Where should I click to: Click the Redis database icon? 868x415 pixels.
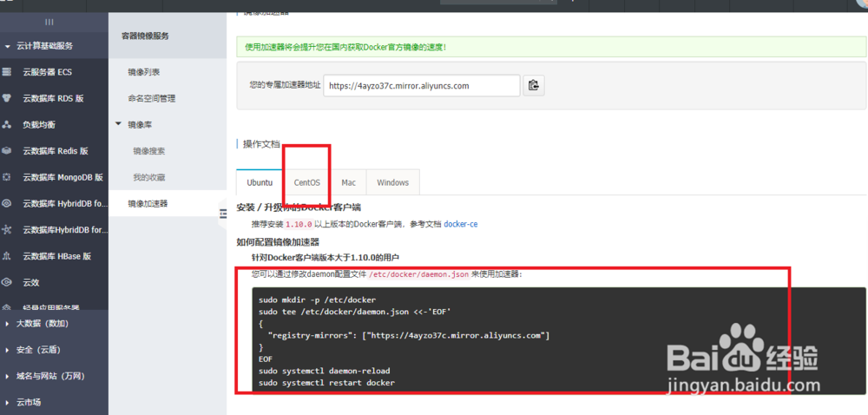point(7,150)
